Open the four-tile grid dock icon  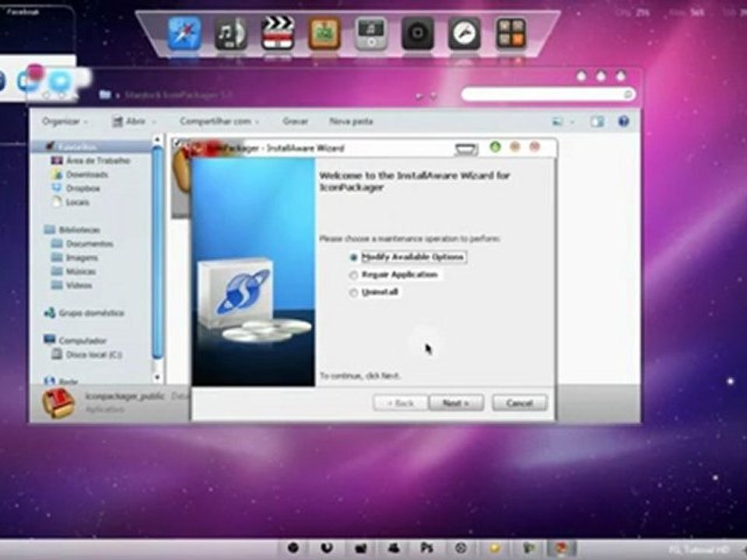[x=510, y=33]
